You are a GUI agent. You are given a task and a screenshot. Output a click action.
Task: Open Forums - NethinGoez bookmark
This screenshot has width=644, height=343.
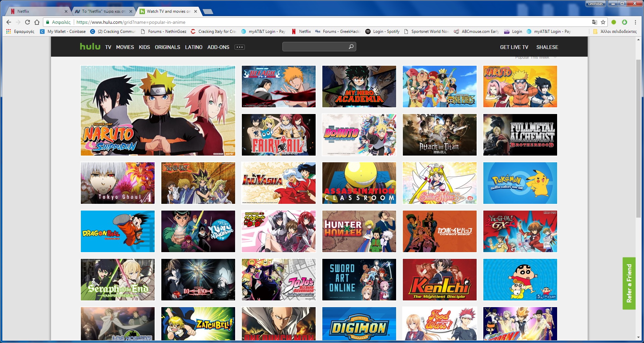click(x=164, y=32)
